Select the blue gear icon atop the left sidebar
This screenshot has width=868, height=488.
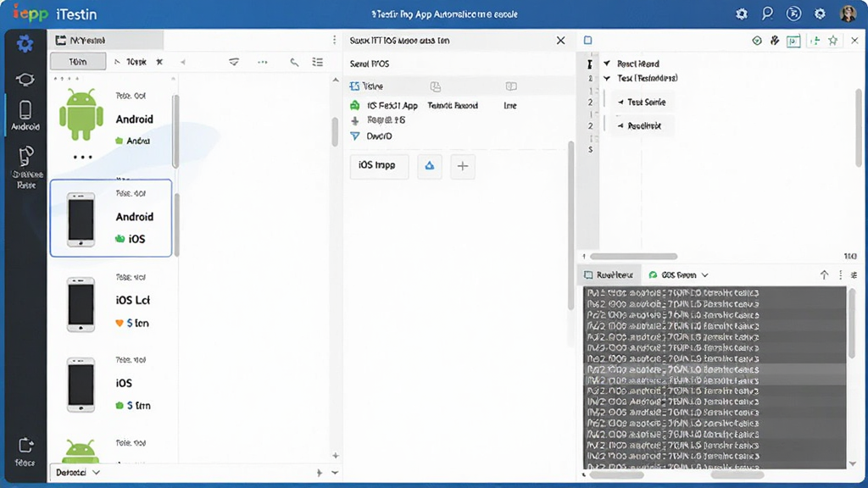tap(25, 44)
